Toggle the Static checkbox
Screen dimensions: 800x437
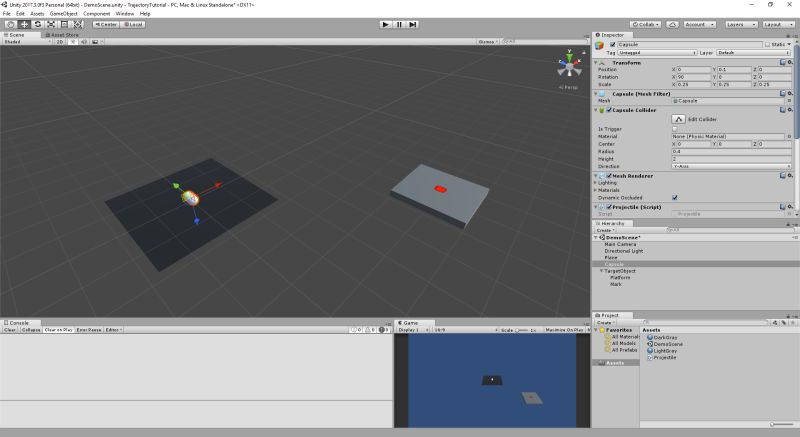click(767, 44)
